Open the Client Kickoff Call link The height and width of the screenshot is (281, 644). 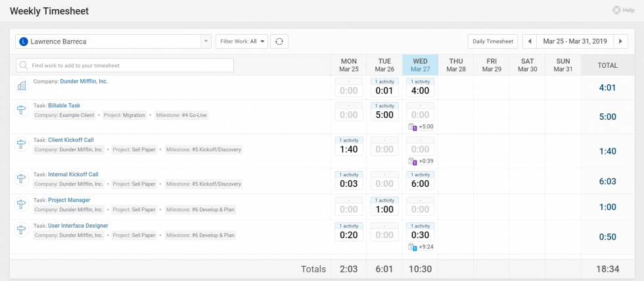[x=71, y=140]
